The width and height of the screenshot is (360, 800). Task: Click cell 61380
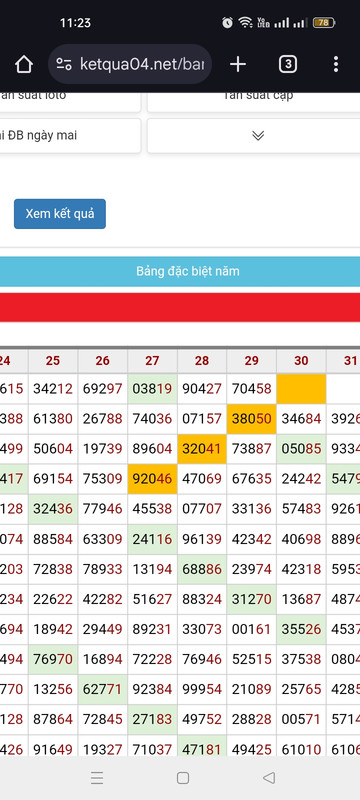pyautogui.click(x=53, y=419)
